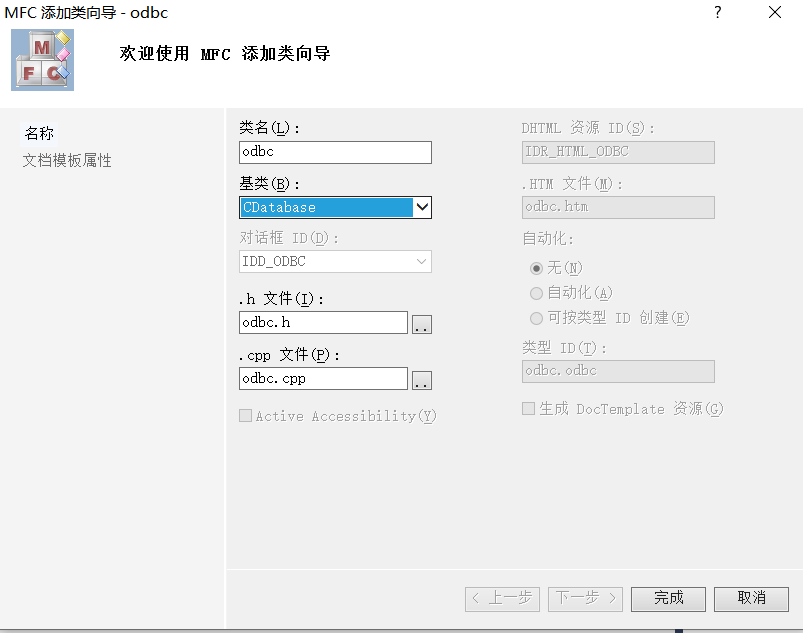Toggle 生成 DocTemplate 资源 checkbox

pyautogui.click(x=529, y=408)
